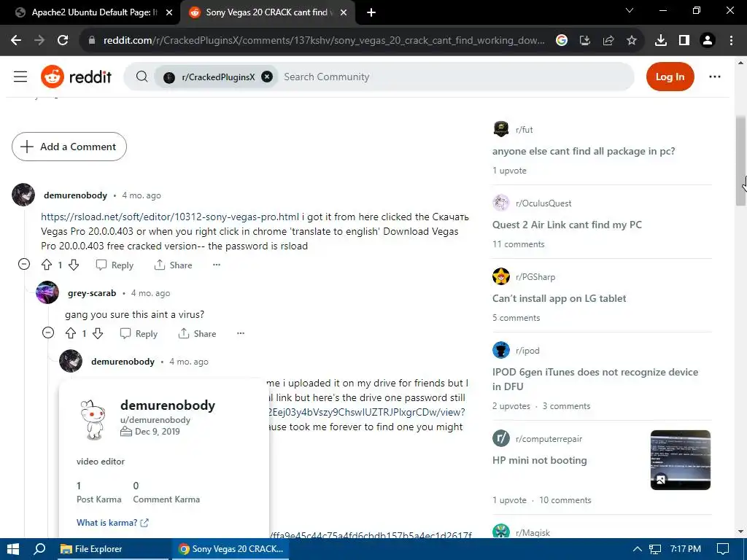The image size is (747, 560).
Task: Open a new browser tab
Action: pyautogui.click(x=371, y=13)
